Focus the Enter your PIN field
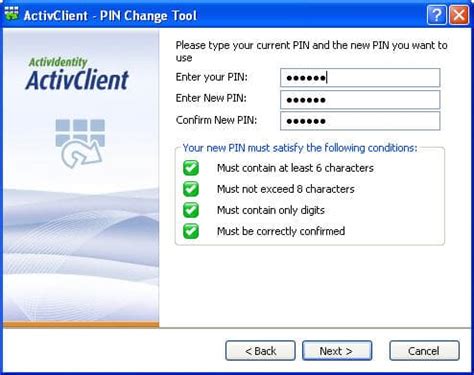This screenshot has height=375, width=474. [360, 78]
